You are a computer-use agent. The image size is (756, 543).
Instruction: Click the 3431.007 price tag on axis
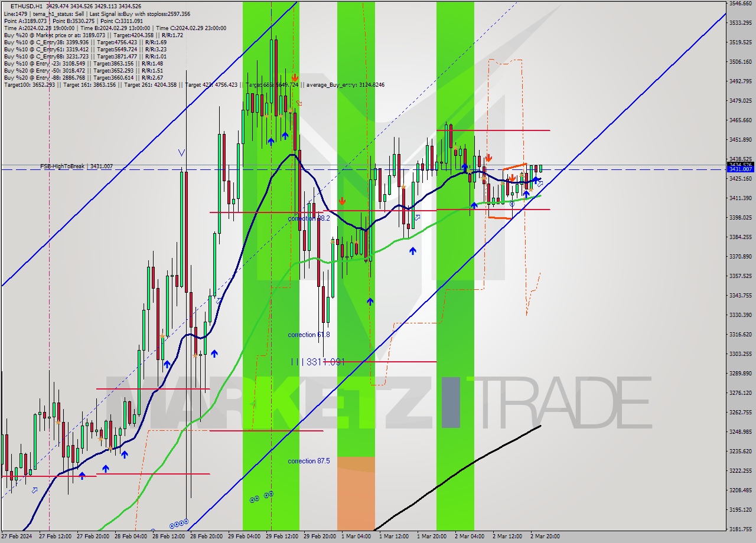coord(741,169)
